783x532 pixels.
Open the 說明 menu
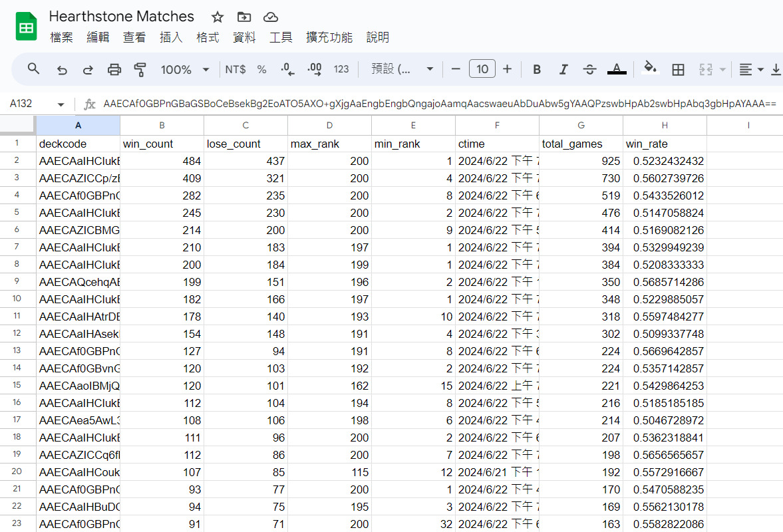(x=377, y=37)
